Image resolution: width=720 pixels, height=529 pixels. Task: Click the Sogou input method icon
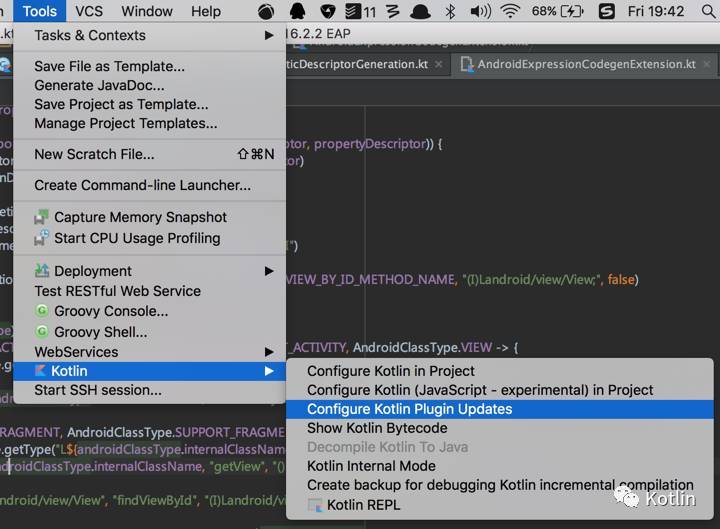click(607, 11)
